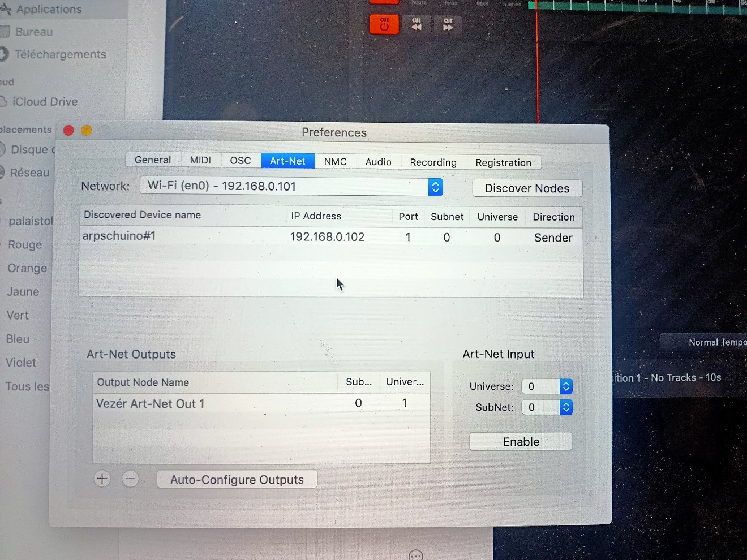Add an Art-Net output with plus button
The image size is (747, 560).
102,479
